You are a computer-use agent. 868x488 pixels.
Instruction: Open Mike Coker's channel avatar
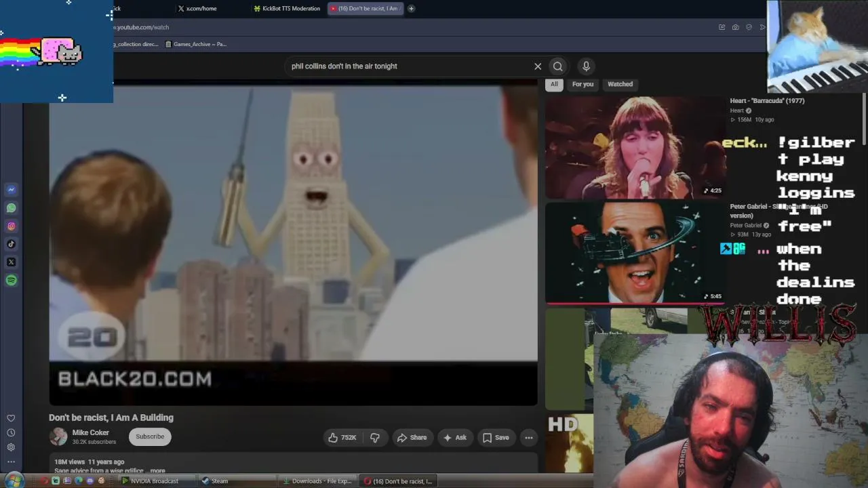(58, 437)
